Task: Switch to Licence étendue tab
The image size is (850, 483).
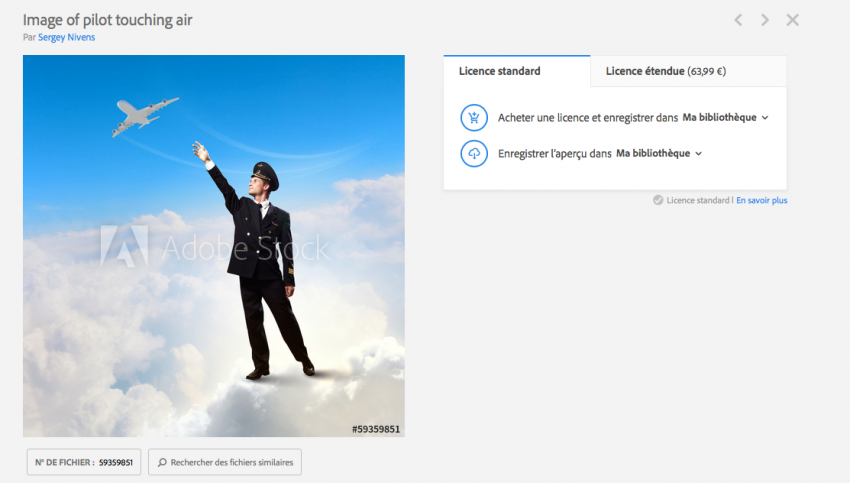Action: pos(688,71)
